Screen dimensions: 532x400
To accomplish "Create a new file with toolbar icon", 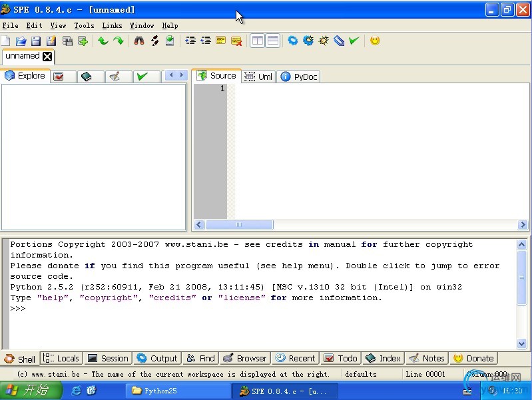I will [x=5, y=41].
